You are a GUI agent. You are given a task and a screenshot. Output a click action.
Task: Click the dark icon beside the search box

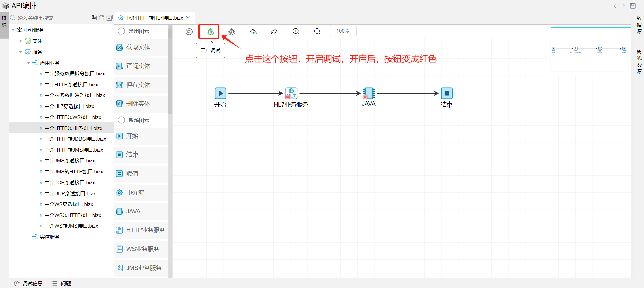click(x=94, y=18)
